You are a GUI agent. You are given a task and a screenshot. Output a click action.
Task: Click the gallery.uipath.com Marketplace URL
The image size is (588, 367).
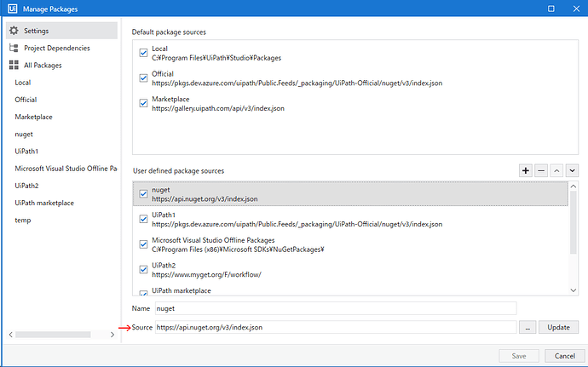tap(218, 108)
